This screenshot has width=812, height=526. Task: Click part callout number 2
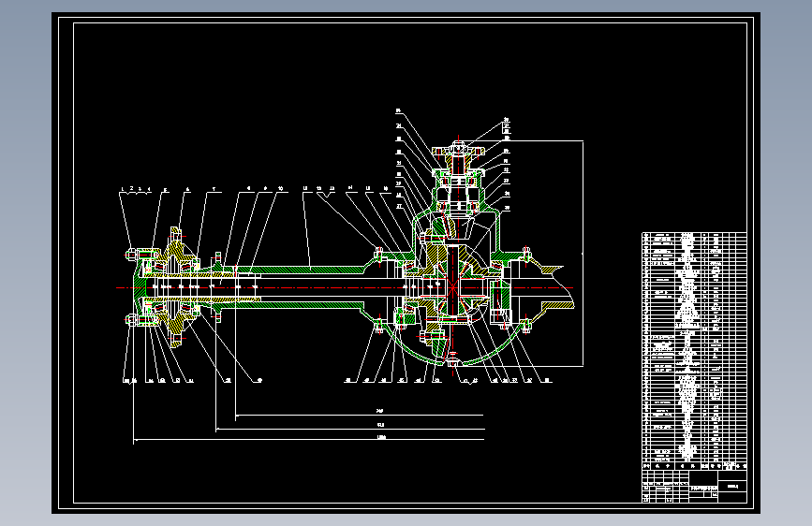click(131, 188)
